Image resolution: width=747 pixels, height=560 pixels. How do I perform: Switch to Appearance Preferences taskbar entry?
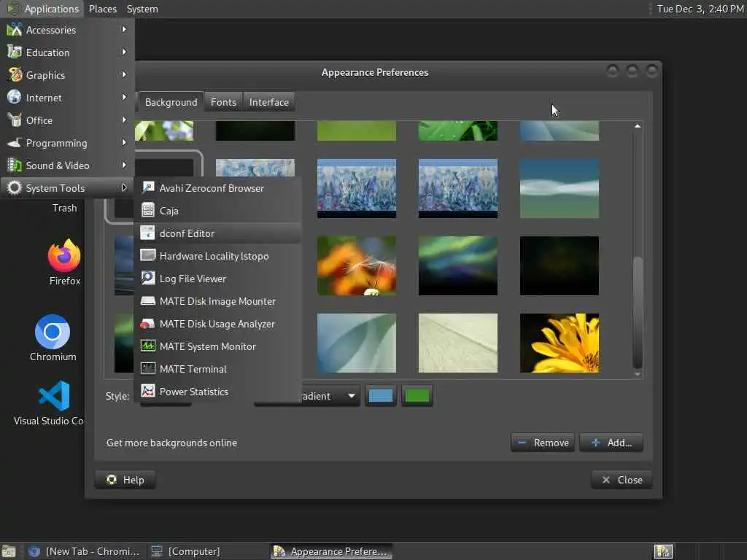click(332, 551)
